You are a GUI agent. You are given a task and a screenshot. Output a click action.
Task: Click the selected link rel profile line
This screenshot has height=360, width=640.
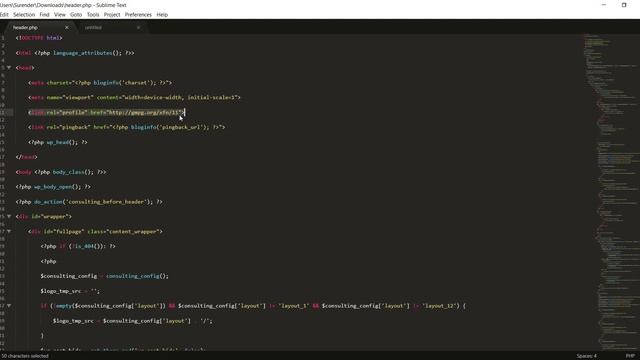coord(107,112)
